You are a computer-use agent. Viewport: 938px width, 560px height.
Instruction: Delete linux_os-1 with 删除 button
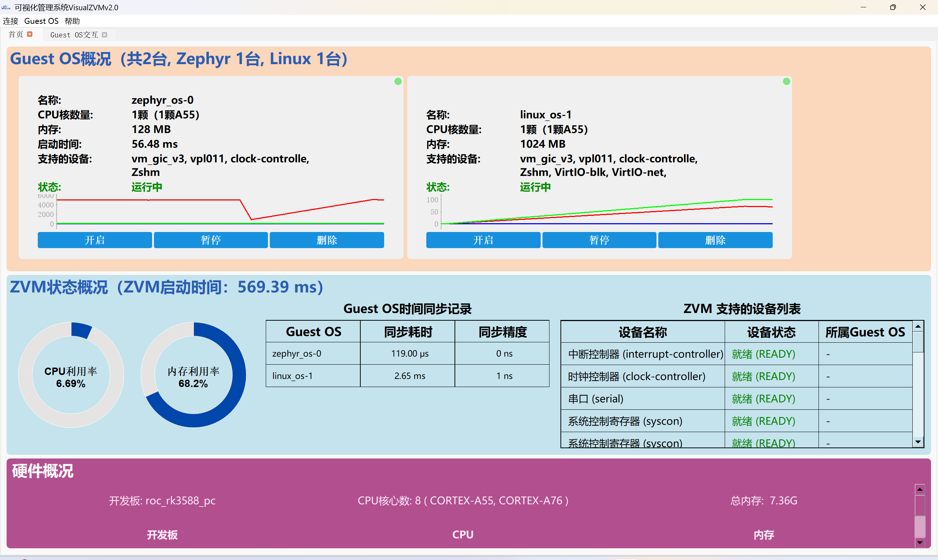point(715,240)
